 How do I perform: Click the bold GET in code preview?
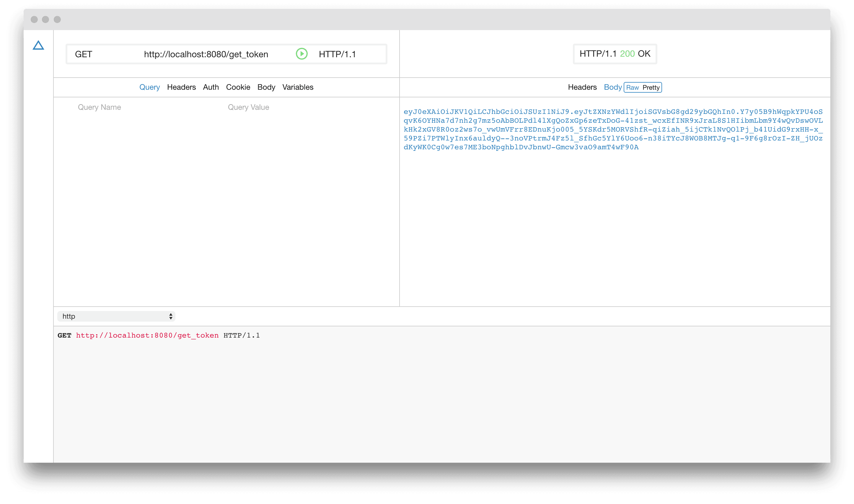(64, 336)
